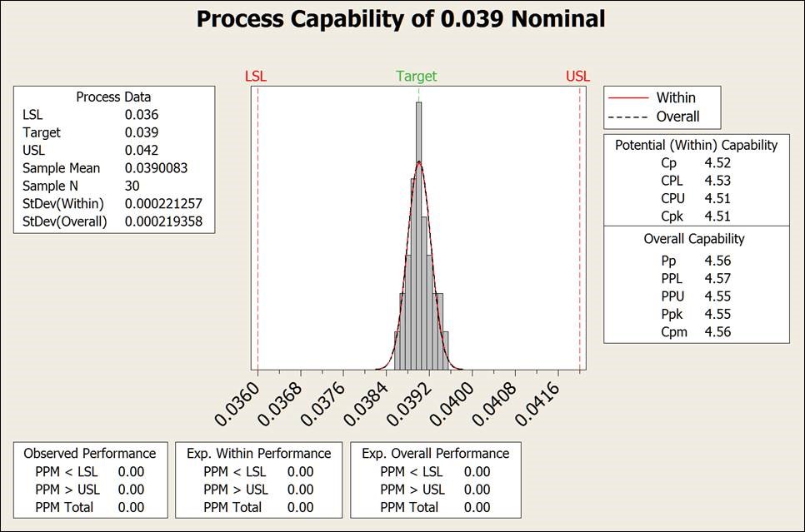The image size is (805, 532).
Task: Select PPM > USL under Exp. Within Performance
Action: pyautogui.click(x=236, y=490)
